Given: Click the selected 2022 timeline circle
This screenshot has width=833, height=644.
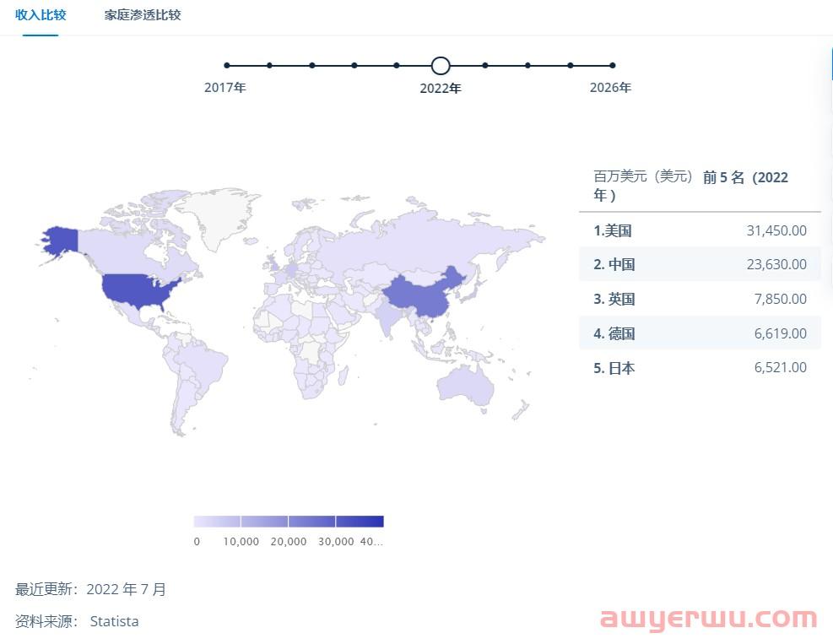Looking at the screenshot, I should (x=441, y=66).
